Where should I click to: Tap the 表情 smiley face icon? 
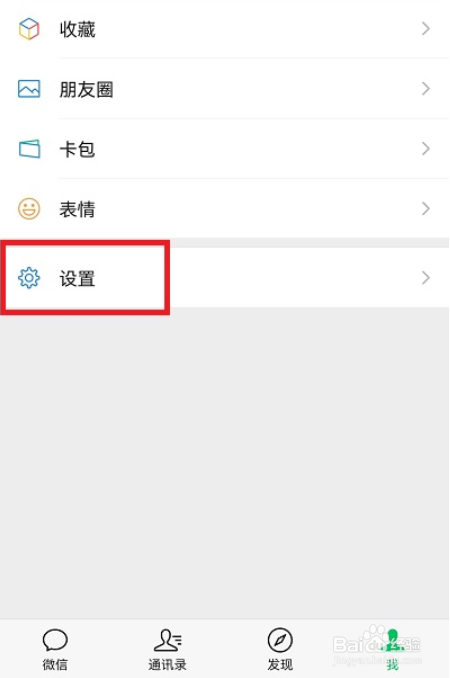click(x=29, y=209)
